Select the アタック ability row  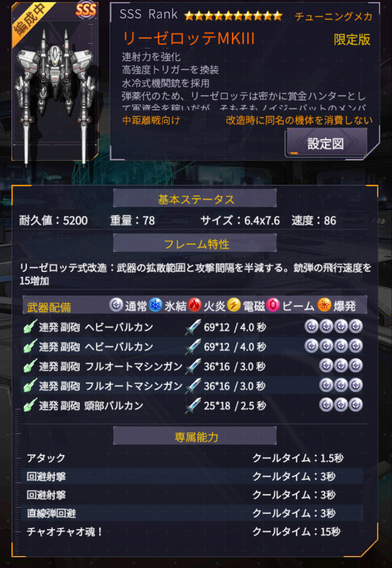coord(195,458)
